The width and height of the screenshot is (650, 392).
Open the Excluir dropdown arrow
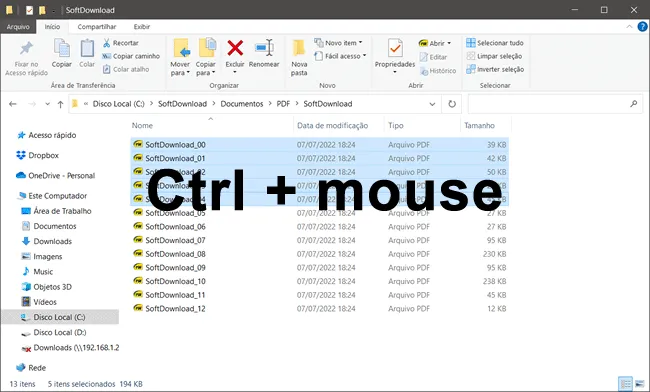[x=235, y=73]
